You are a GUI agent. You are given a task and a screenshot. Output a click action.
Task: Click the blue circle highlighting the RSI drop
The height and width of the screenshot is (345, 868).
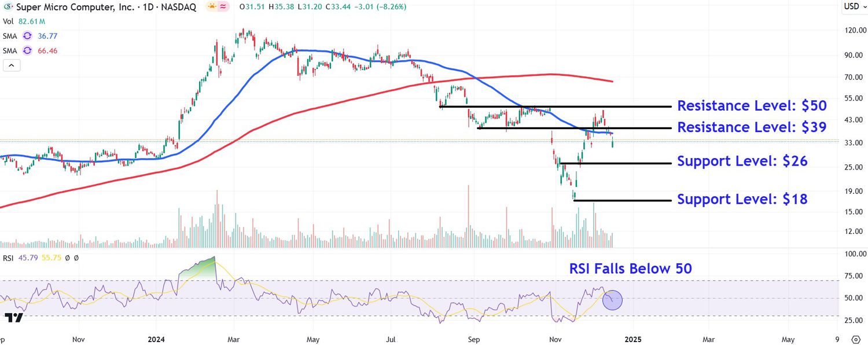612,300
